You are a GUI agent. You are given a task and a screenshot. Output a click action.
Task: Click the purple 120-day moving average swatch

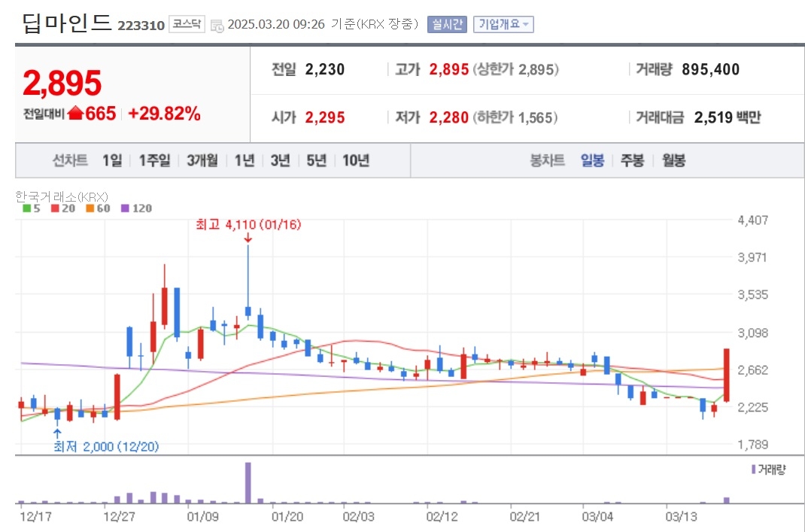[126, 208]
